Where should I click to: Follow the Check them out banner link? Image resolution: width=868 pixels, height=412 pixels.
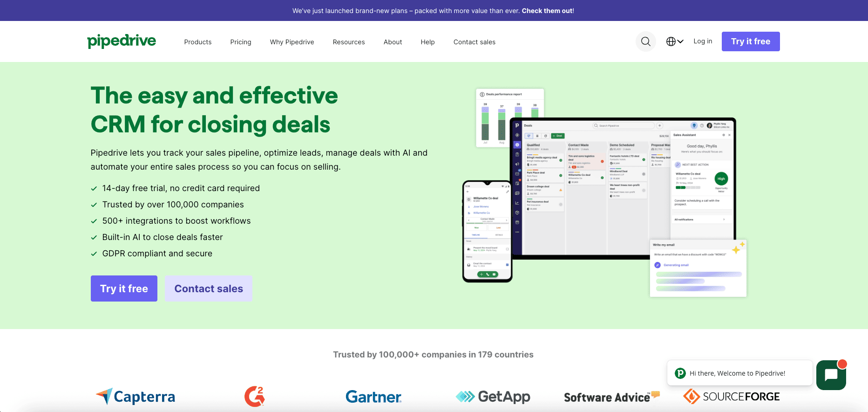coord(547,11)
